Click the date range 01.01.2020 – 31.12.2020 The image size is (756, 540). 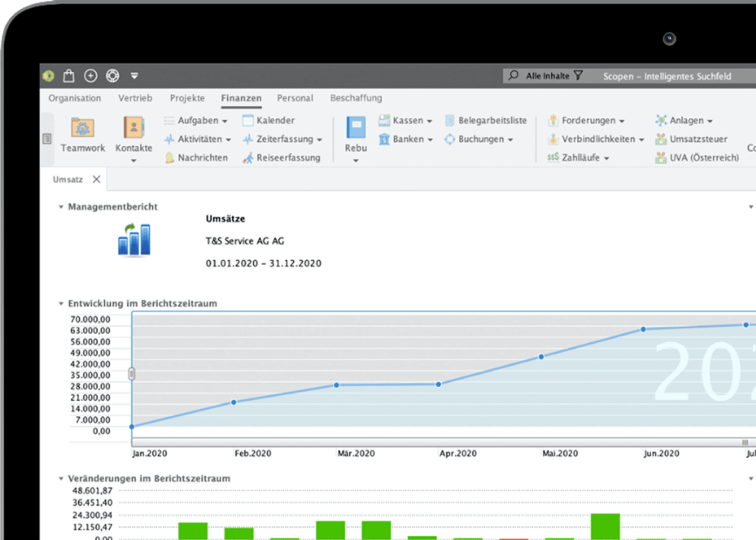264,264
